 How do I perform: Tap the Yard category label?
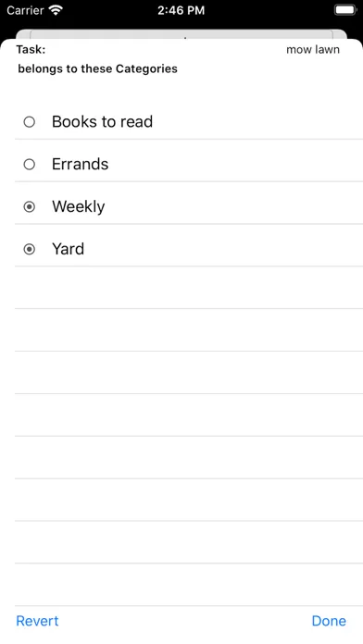coord(68,249)
